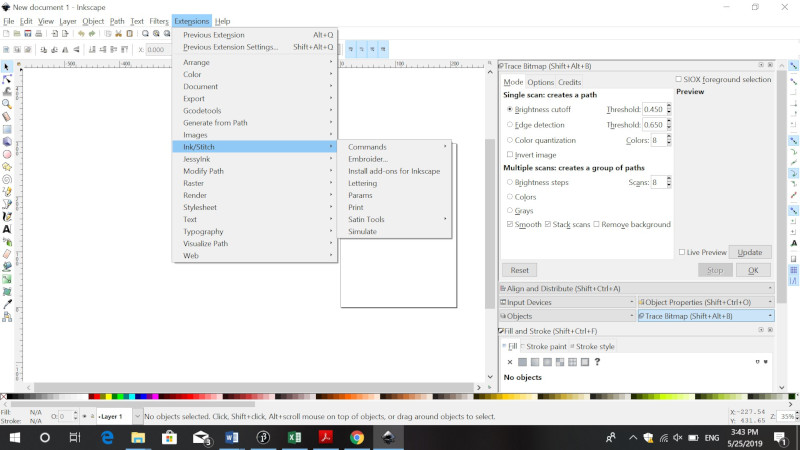Image resolution: width=800 pixels, height=450 pixels.
Task: Select the Selector arrow tool
Action: tap(7, 67)
